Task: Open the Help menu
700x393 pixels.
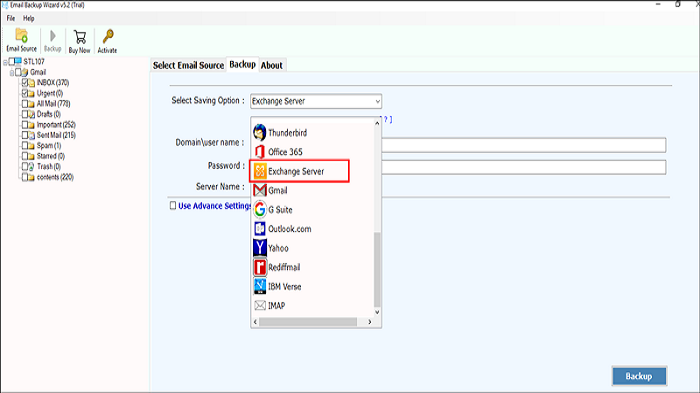Action: pos(29,18)
